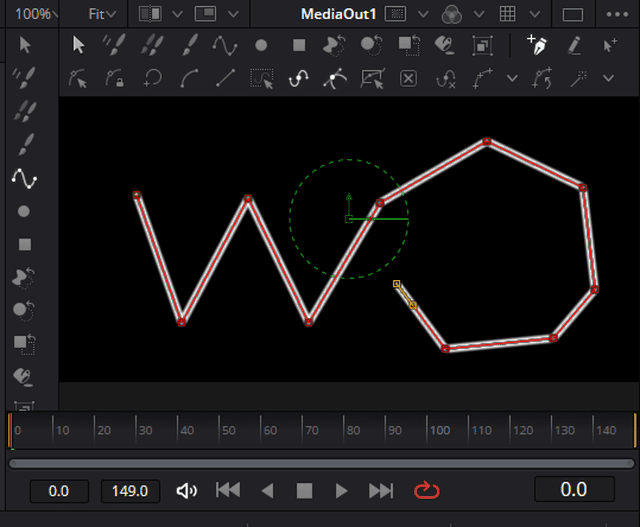Select the Fill bucket in the left vertical toolbar
The height and width of the screenshot is (527, 640).
click(24, 377)
